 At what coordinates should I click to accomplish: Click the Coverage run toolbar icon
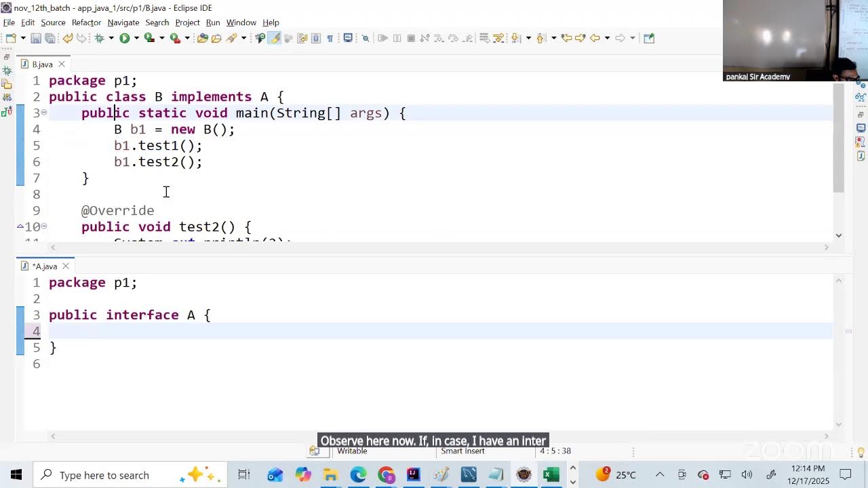click(x=150, y=38)
